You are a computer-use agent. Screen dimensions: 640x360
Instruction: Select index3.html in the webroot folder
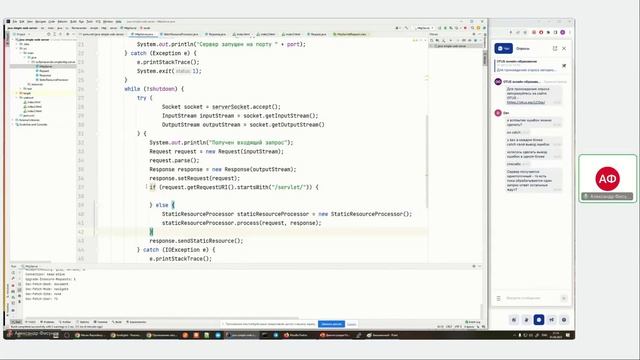pyautogui.click(x=34, y=111)
